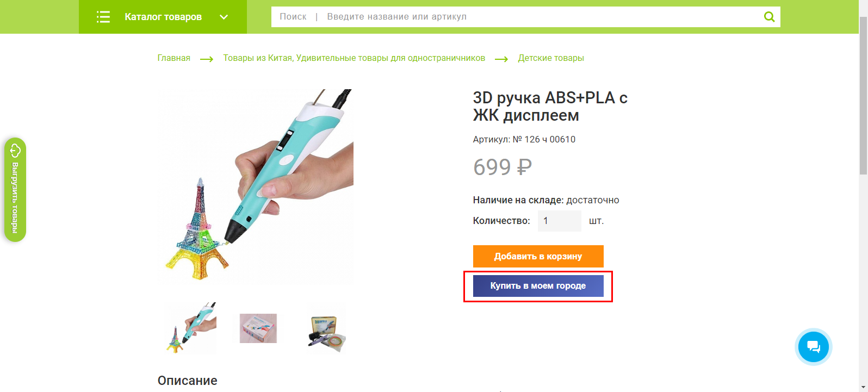
Task: Click the main 3D pen product image
Action: [x=256, y=186]
